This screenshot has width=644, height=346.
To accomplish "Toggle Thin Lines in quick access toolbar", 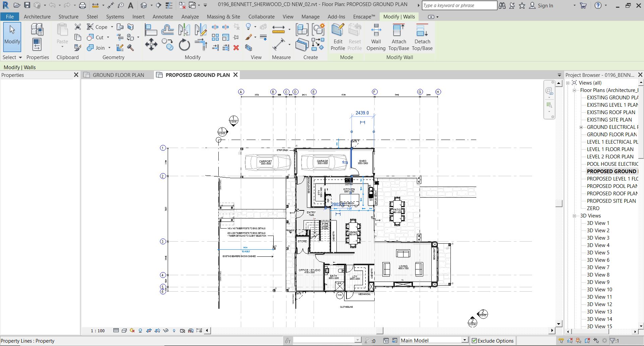I will pyautogui.click(x=169, y=5).
